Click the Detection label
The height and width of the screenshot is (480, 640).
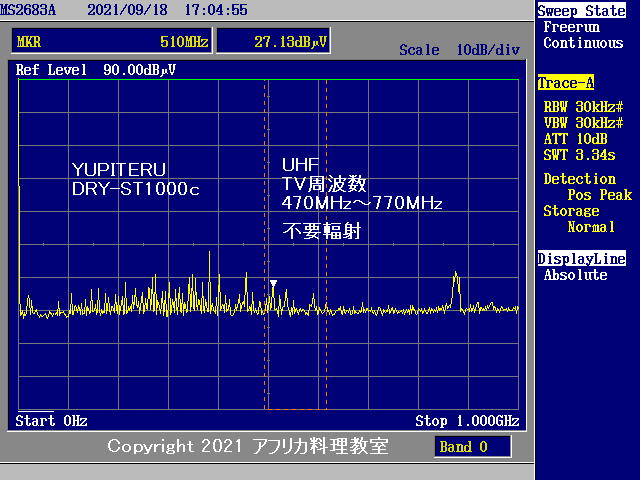(x=580, y=179)
